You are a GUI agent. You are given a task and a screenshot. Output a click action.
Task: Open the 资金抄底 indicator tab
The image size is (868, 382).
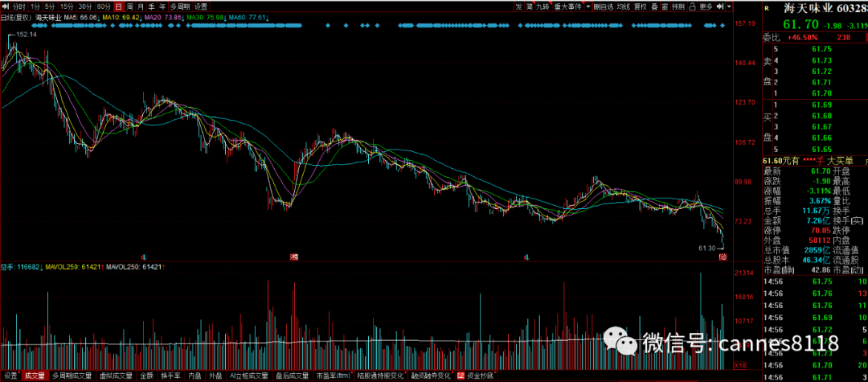(x=479, y=376)
